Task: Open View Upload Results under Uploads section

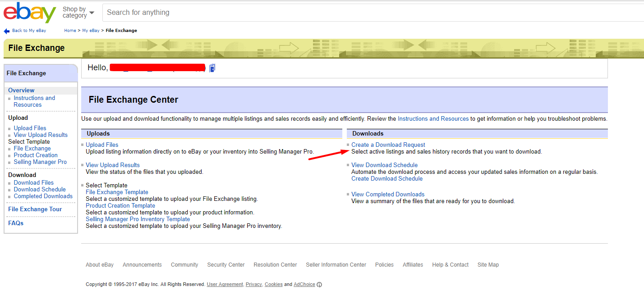Action: [113, 165]
